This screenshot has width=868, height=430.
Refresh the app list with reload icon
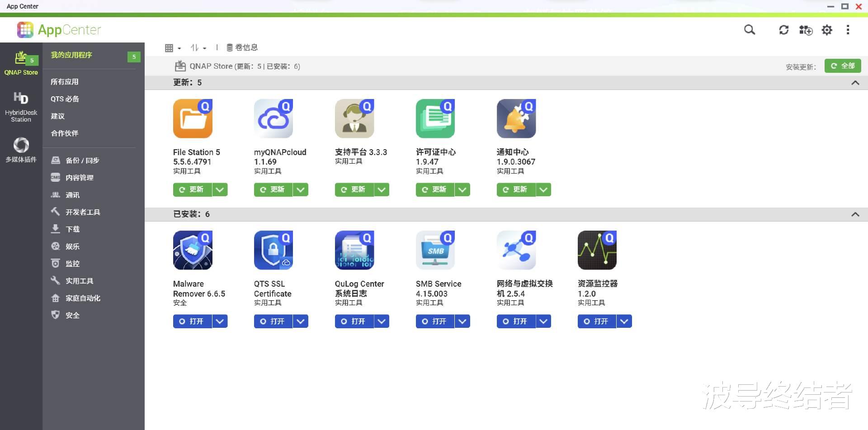click(x=784, y=30)
